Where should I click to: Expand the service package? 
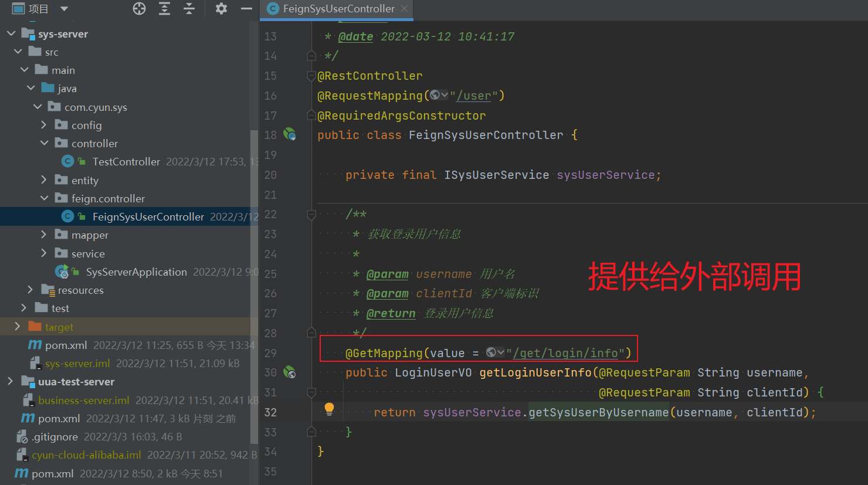[x=44, y=253]
